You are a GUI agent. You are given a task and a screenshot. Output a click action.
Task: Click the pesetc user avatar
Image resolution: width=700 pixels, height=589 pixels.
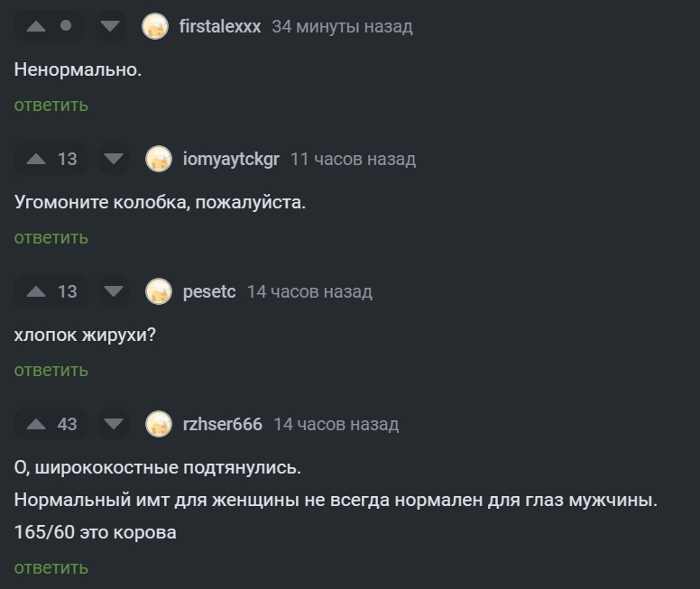pos(159,292)
